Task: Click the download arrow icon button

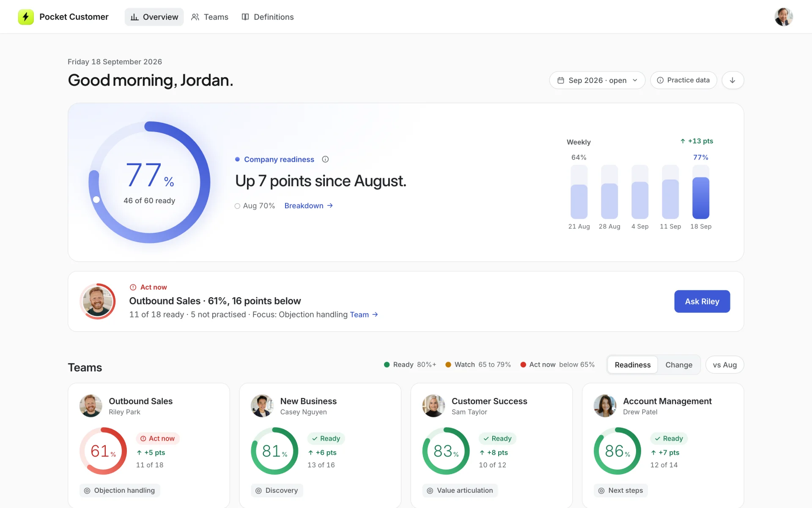Action: point(732,80)
